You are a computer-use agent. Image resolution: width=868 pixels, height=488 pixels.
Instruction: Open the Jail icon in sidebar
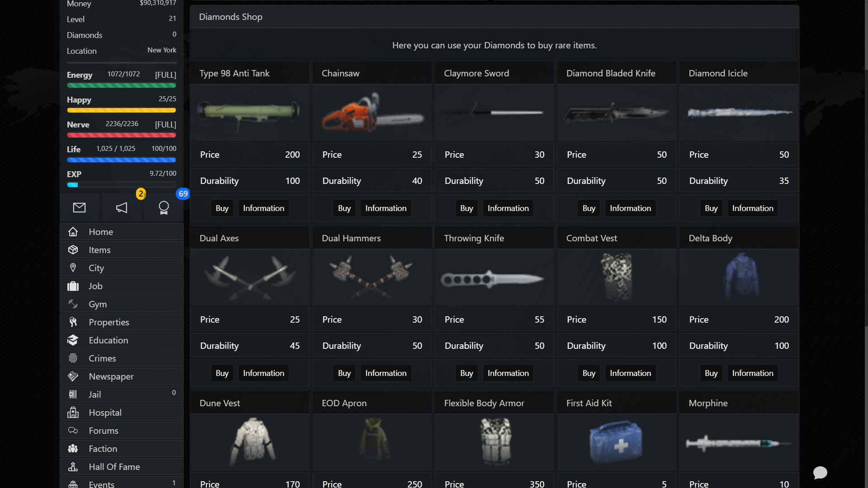click(73, 394)
